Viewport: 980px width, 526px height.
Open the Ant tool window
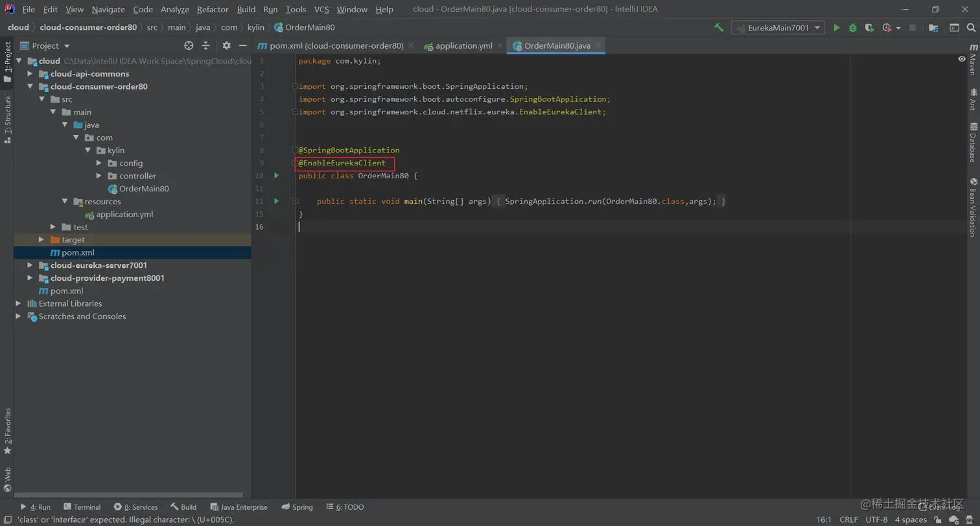pos(972,100)
